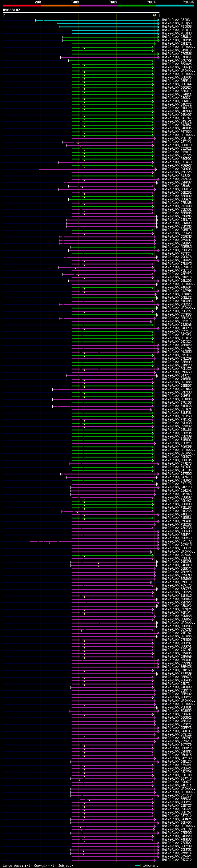Select the UniRef100_Q4D3P8 label

click(177, 562)
